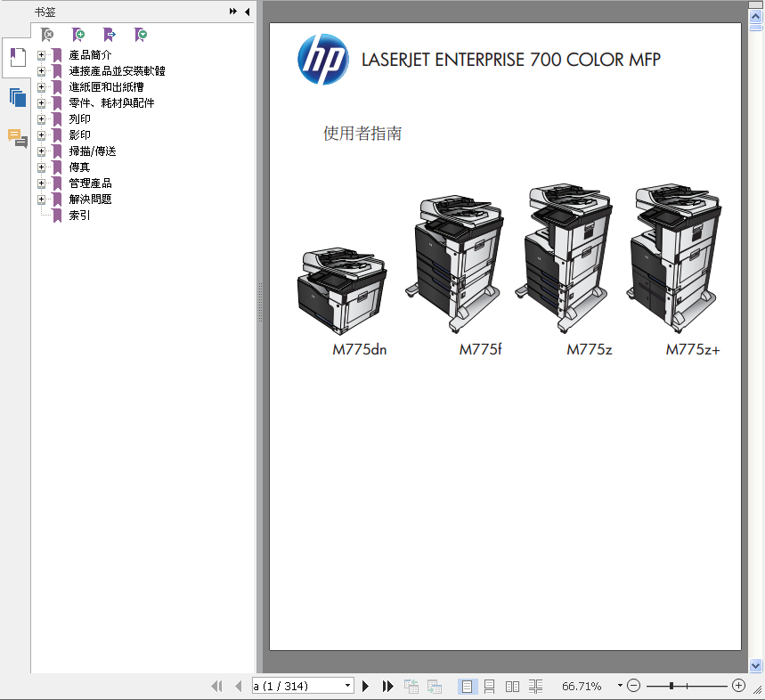Open the page thumbnails sidebar panel
The height and width of the screenshot is (700, 765).
18,98
